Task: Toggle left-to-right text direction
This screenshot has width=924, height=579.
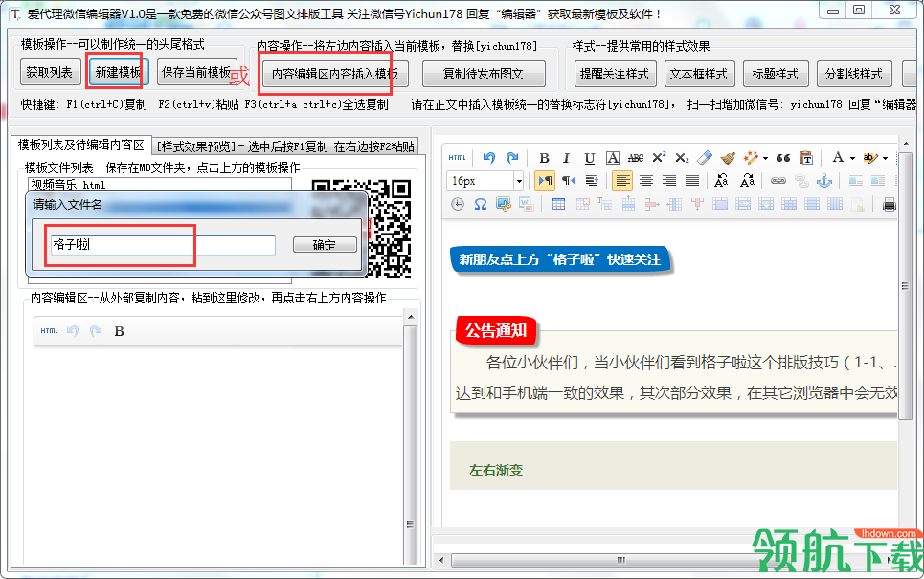Action: tap(545, 181)
